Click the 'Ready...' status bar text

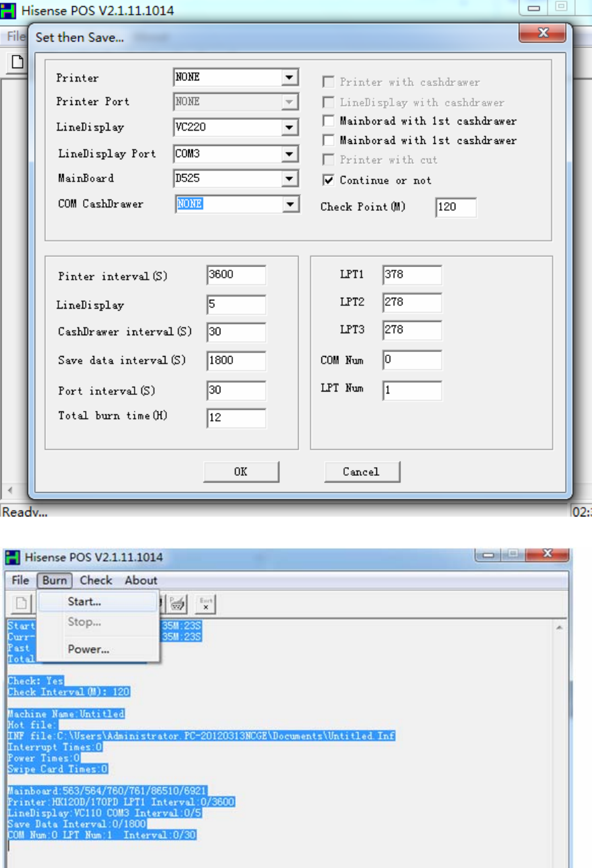(x=23, y=513)
